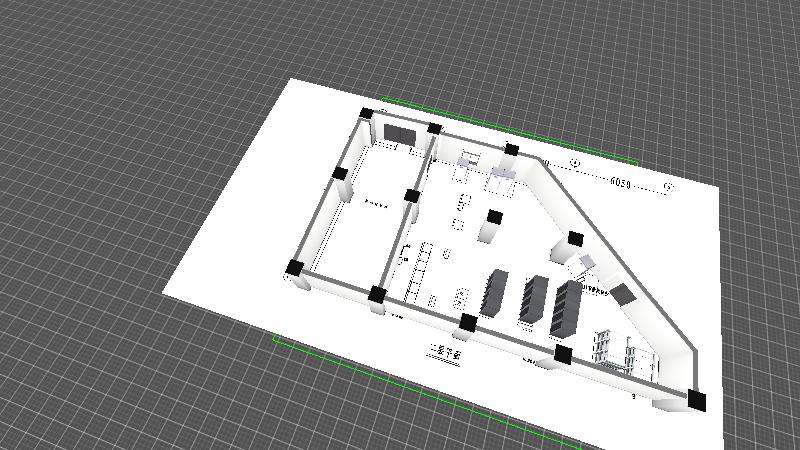Screen dimensions: 800x450
Task: Select the column where the partition meets the bottom wall
Action: [x=377, y=295]
